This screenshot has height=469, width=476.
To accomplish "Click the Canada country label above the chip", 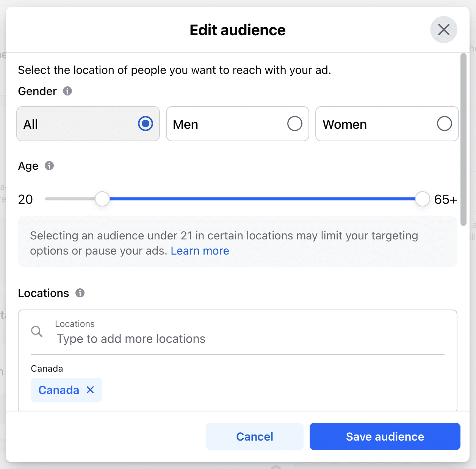I will coord(47,368).
